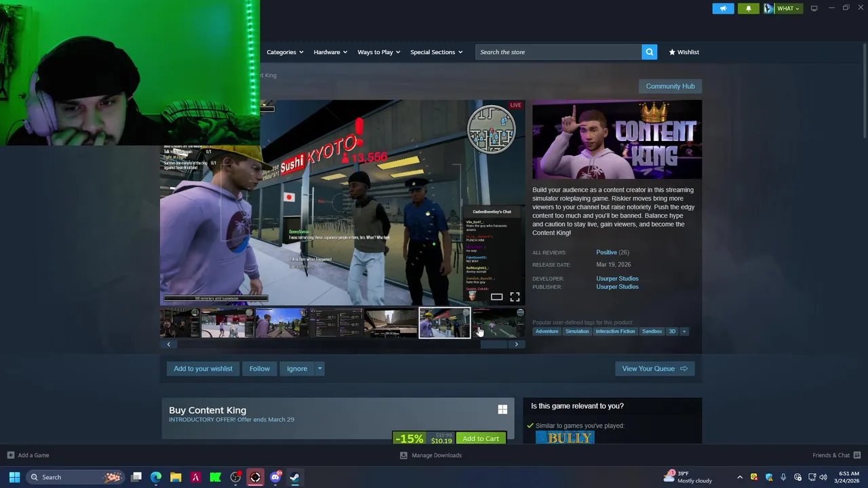Expand the Special Sections menu
The height and width of the screenshot is (488, 868).
[x=436, y=52]
